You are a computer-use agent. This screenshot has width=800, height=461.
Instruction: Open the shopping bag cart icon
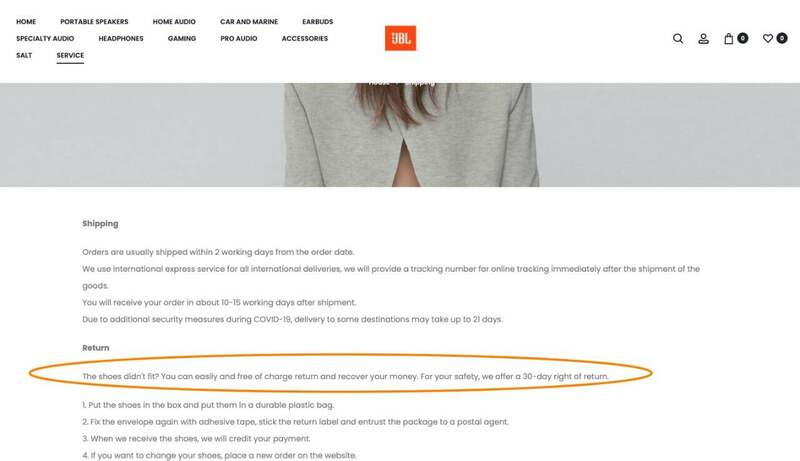pos(729,39)
